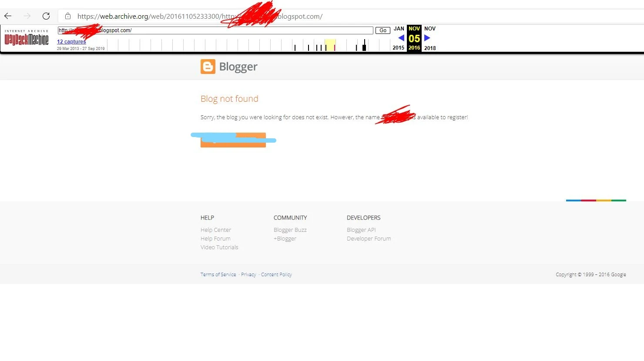Open the Blogger API link
The width and height of the screenshot is (644, 361).
tap(361, 230)
